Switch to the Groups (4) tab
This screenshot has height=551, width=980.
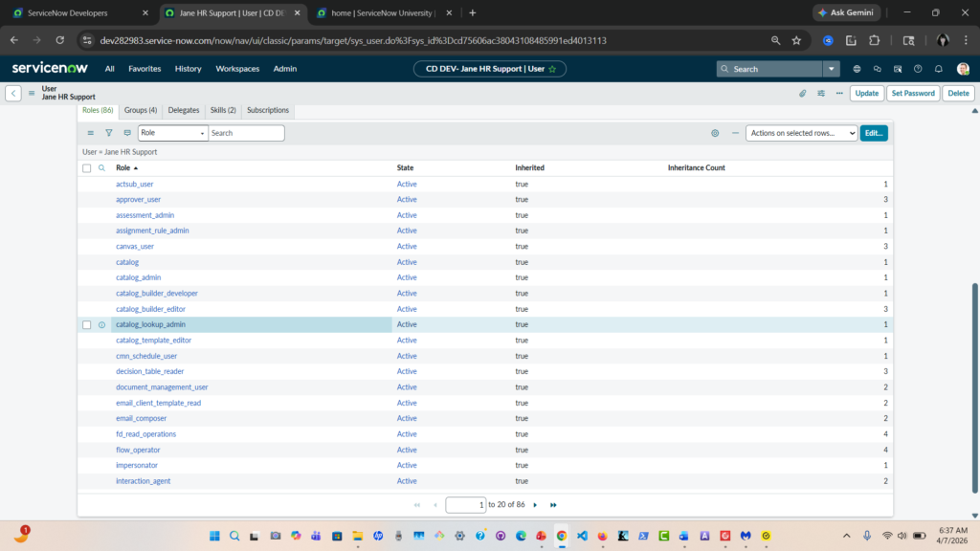(x=141, y=110)
